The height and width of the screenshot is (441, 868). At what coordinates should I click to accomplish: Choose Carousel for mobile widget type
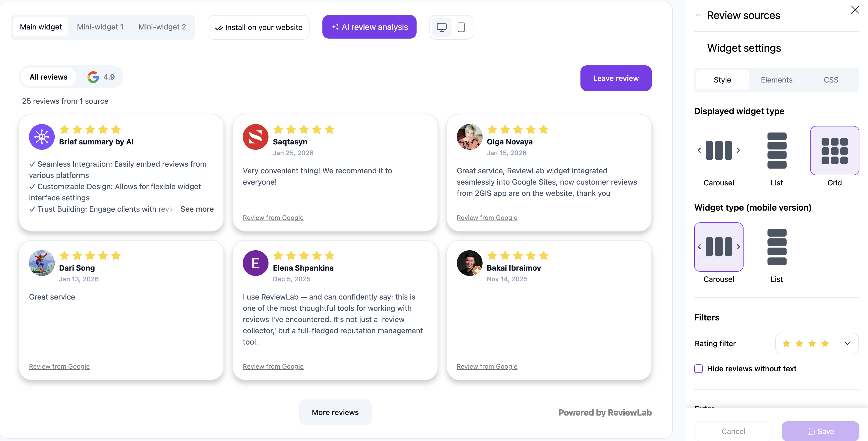pyautogui.click(x=718, y=247)
